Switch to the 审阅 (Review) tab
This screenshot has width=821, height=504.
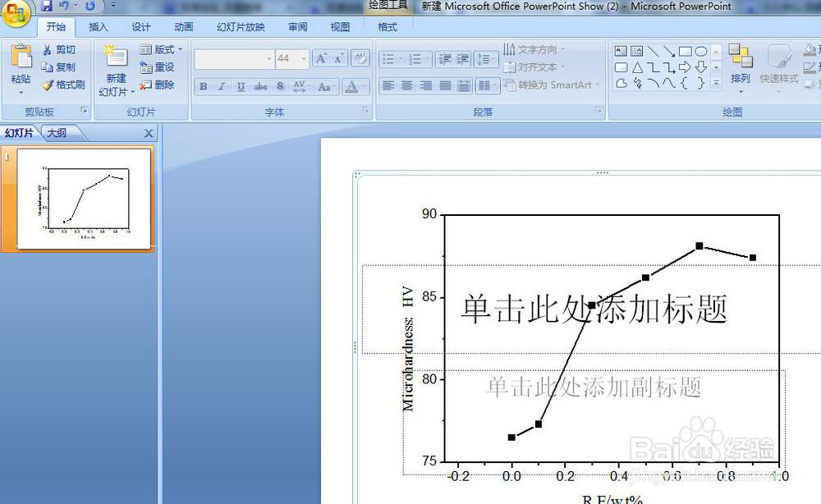click(x=298, y=27)
